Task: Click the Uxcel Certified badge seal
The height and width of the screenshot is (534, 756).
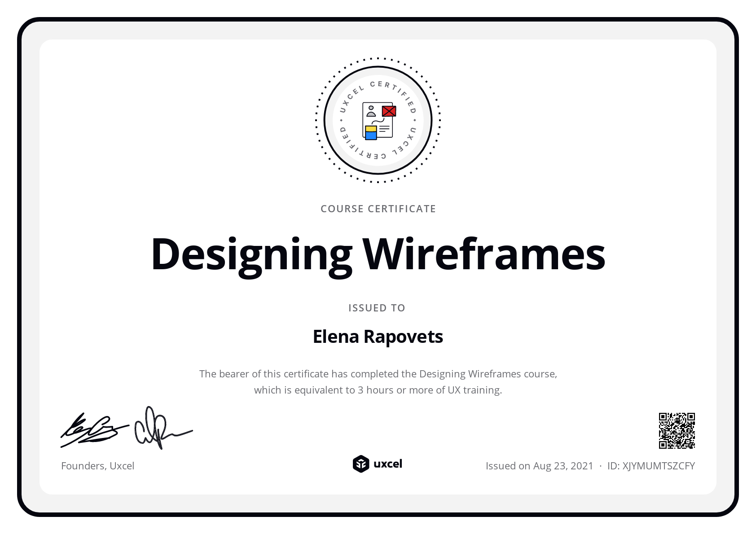Action: [x=378, y=120]
